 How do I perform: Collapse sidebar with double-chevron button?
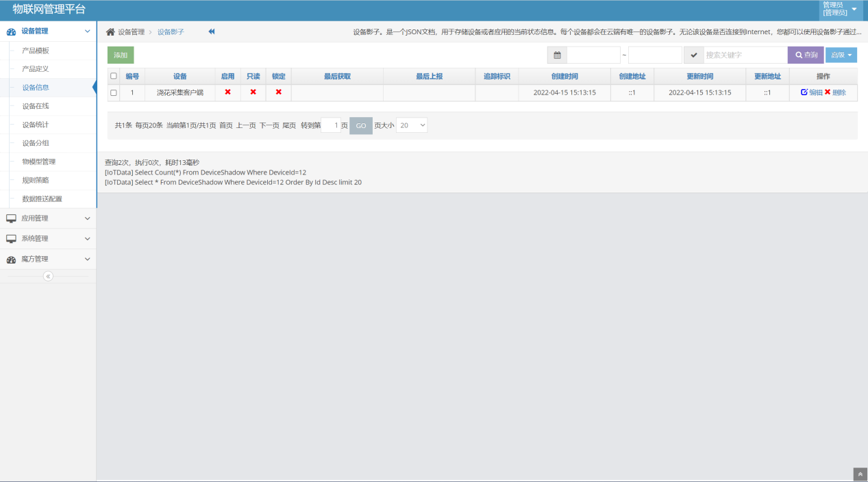tap(48, 276)
